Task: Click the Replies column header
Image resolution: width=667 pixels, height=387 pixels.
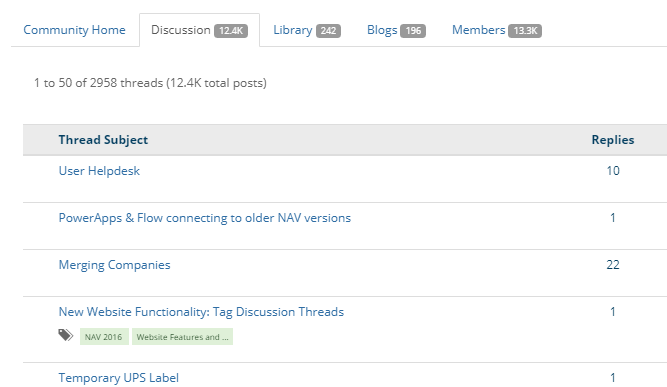Action: pyautogui.click(x=613, y=140)
